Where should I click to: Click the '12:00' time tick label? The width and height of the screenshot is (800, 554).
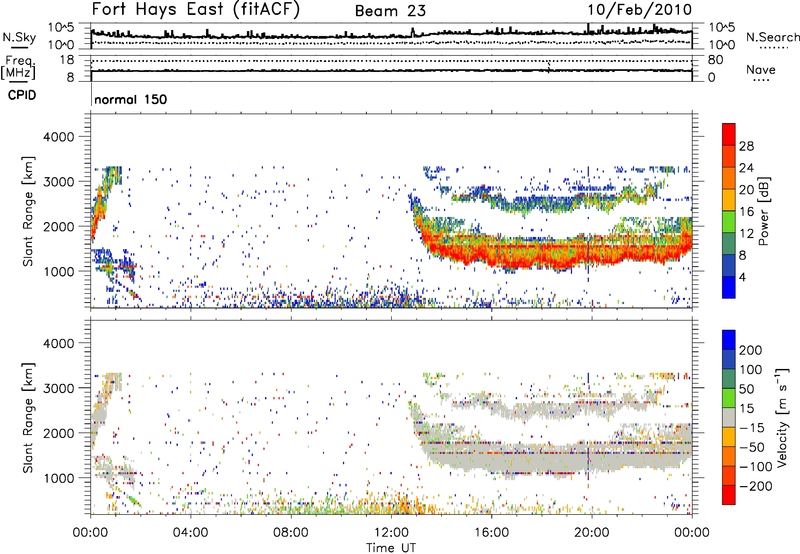[391, 533]
